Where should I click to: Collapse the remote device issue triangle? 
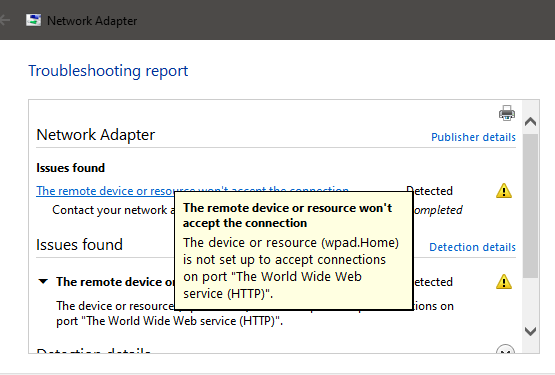pyautogui.click(x=43, y=282)
